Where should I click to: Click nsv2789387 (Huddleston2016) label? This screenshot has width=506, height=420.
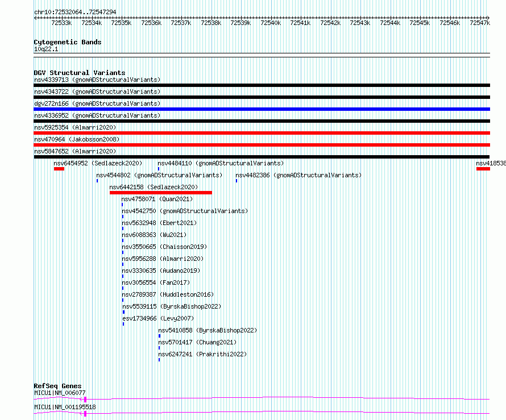click(x=168, y=294)
